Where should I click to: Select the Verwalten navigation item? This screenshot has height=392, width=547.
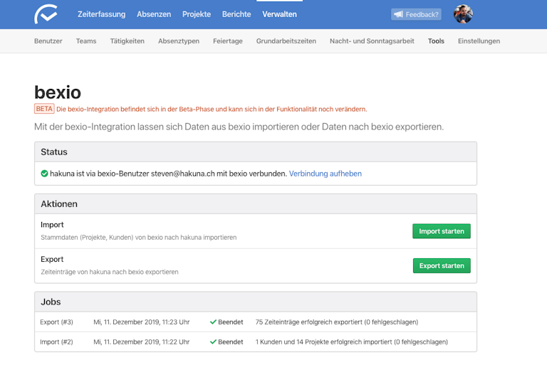click(279, 14)
